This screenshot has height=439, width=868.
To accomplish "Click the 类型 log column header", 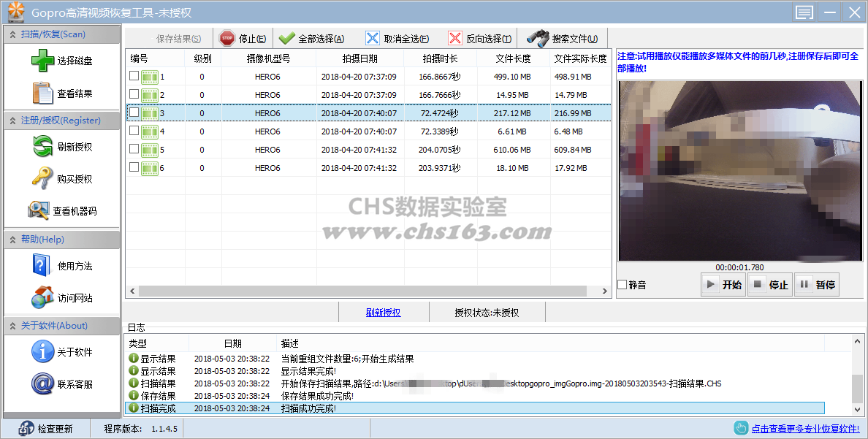I will (156, 343).
